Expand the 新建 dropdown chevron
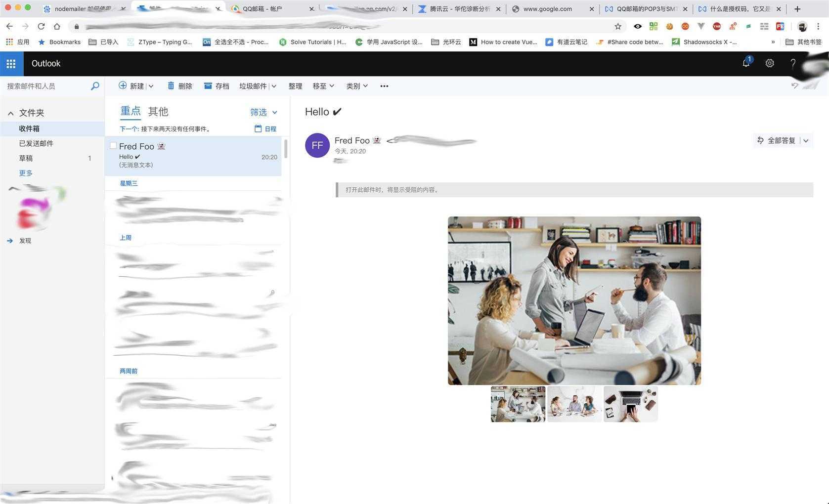The width and height of the screenshot is (829, 504). point(151,86)
